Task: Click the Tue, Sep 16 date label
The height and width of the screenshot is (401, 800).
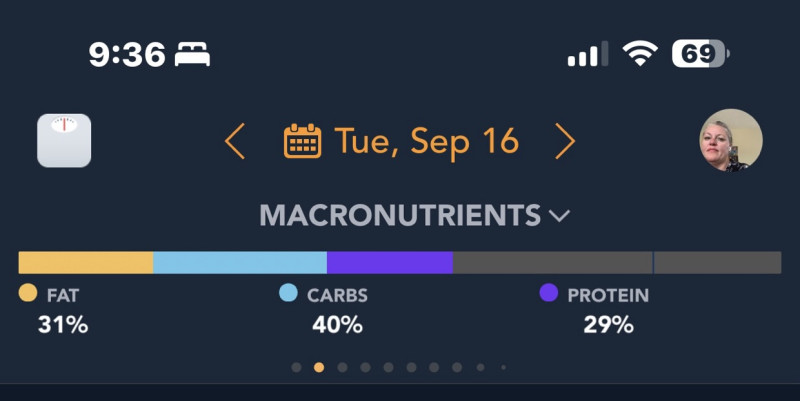Action: tap(427, 141)
